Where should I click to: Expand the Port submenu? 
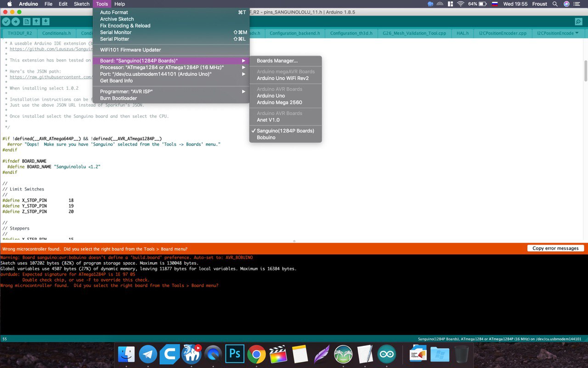point(244,74)
